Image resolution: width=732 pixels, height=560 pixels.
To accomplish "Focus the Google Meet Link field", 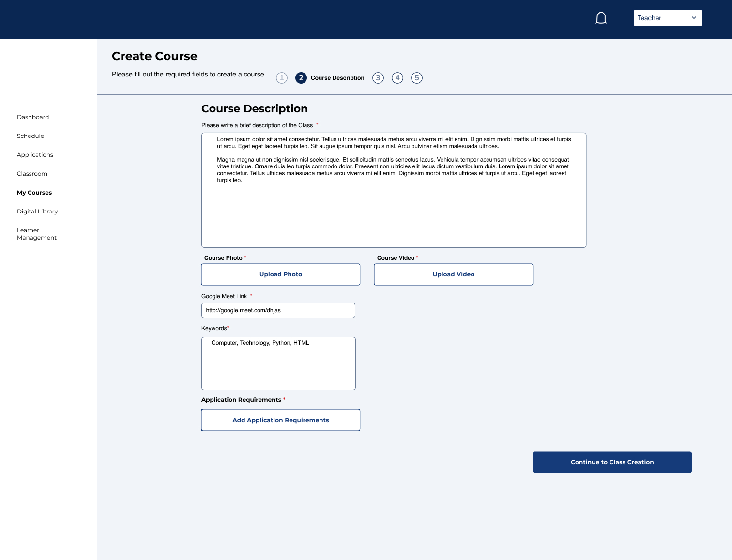I will [278, 310].
